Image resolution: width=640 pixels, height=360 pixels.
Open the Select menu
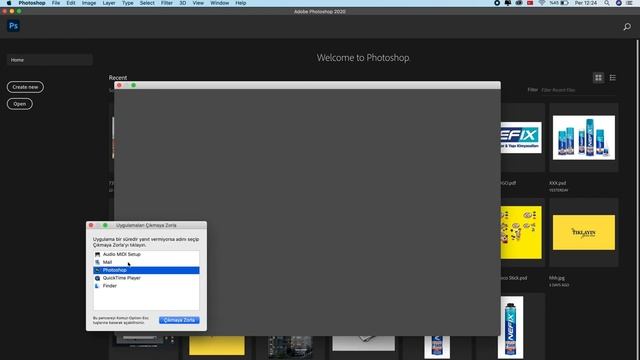point(147,3)
